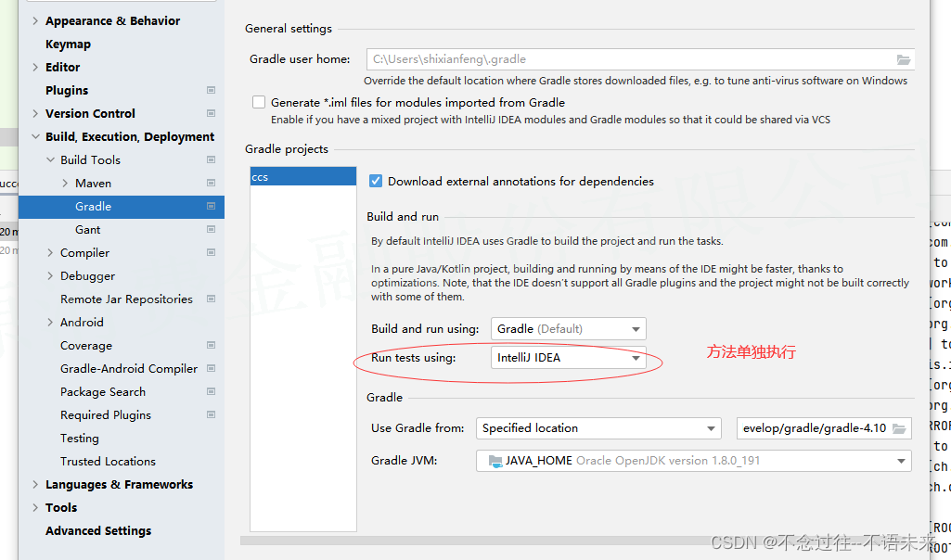Open Trusted Locations settings
Screen dimensions: 951x560
(x=108, y=461)
